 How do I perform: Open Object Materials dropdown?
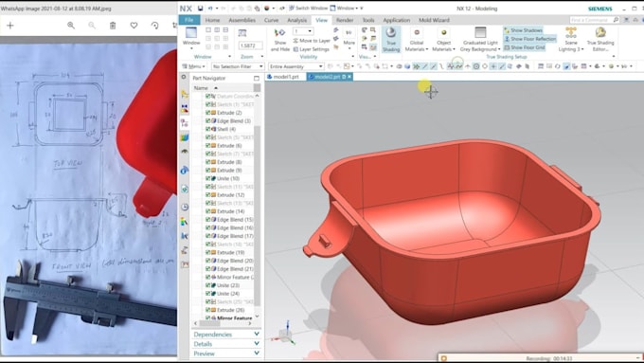pyautogui.click(x=443, y=40)
